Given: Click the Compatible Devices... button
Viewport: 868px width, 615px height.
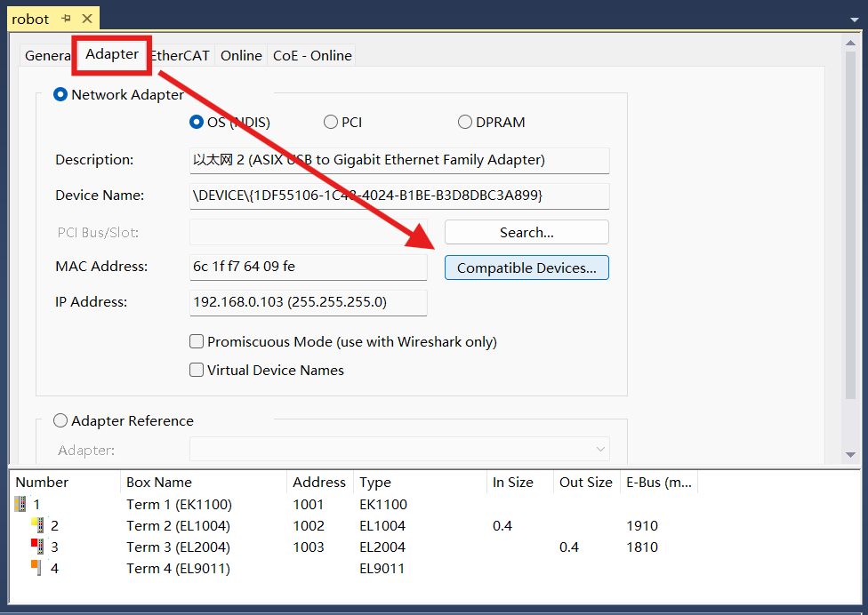Looking at the screenshot, I should 526,268.
